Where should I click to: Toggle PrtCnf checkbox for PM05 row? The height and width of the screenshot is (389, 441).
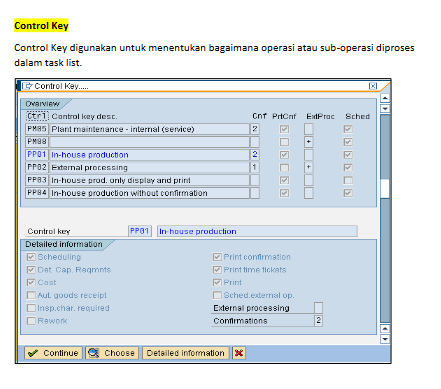284,129
